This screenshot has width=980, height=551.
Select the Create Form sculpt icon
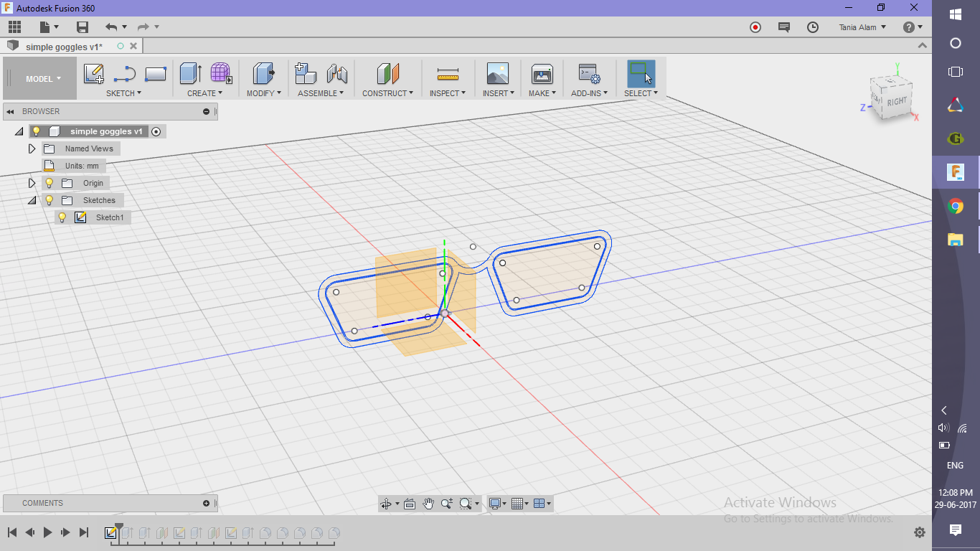pos(221,73)
